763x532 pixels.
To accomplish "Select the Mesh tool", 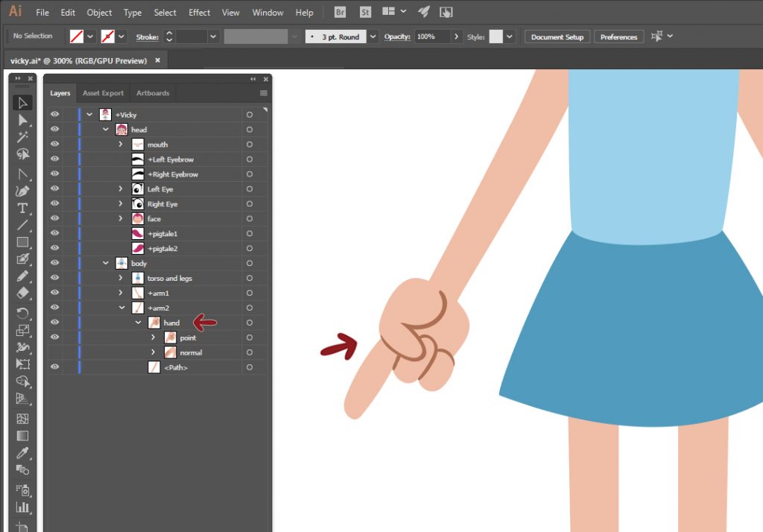I will (22, 419).
